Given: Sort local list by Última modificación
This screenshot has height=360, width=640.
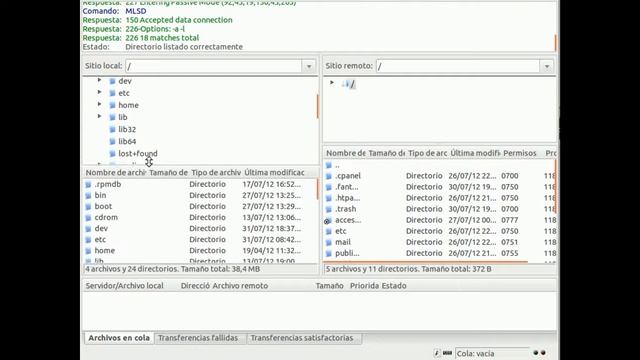Looking at the screenshot, I should pos(274,173).
